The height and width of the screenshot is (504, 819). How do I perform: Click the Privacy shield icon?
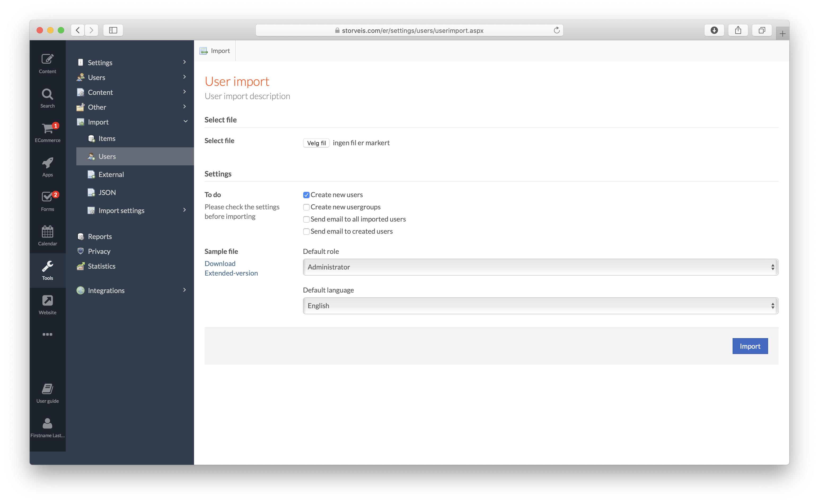click(x=80, y=251)
